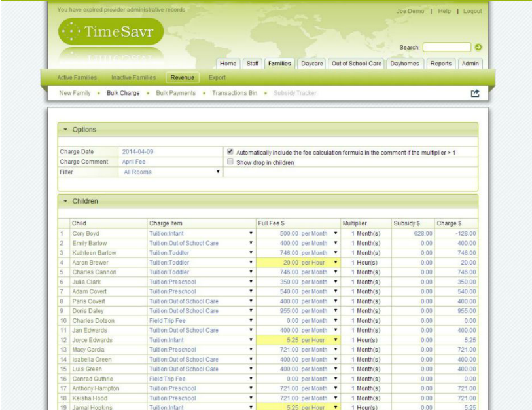Screen dimensions: 532x410
Task: Switch to the Home tab
Action: point(228,64)
